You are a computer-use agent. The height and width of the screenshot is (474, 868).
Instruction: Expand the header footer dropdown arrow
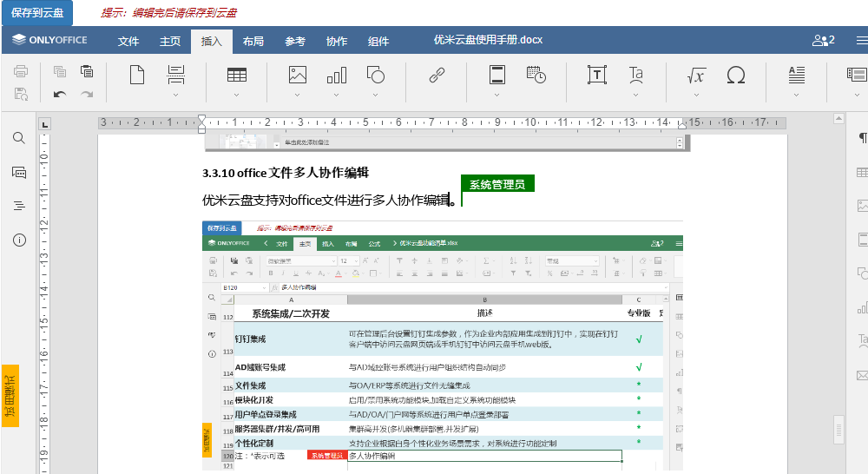(497, 95)
